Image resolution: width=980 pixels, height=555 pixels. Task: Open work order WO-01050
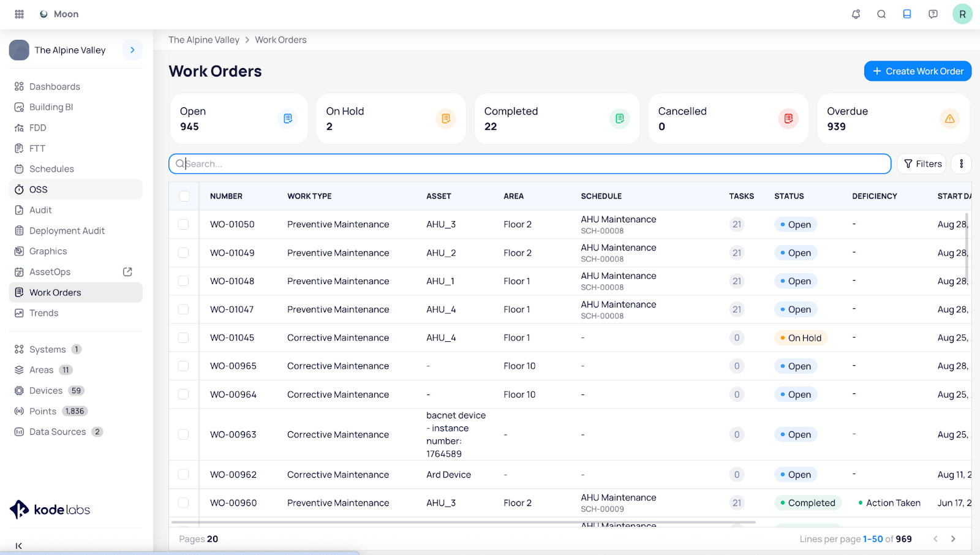[x=232, y=224]
